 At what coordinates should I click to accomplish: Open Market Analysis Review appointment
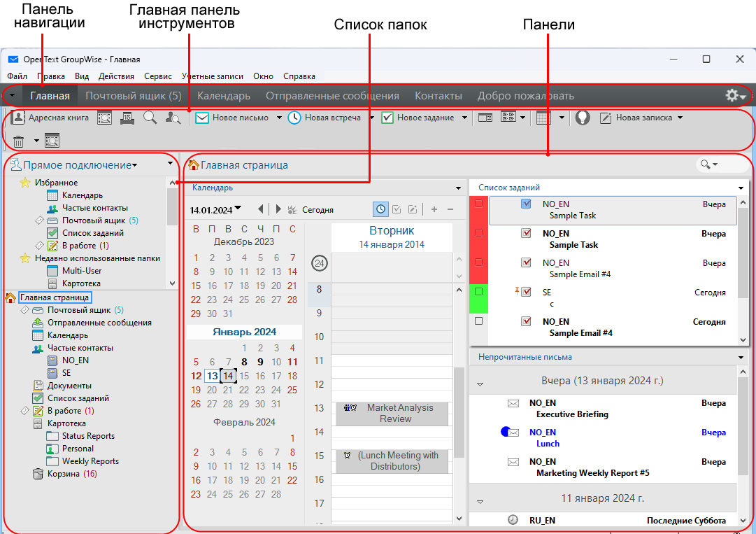[x=392, y=414]
